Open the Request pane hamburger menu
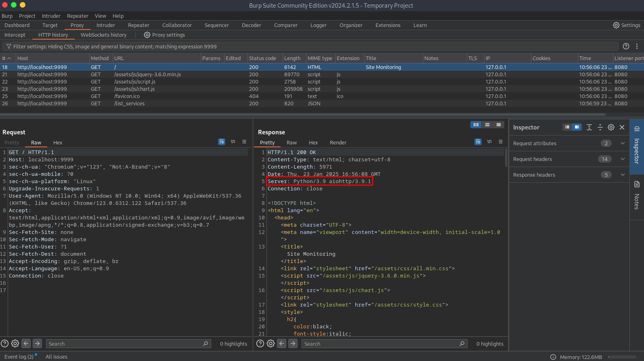The height and width of the screenshot is (361, 644). click(x=244, y=142)
